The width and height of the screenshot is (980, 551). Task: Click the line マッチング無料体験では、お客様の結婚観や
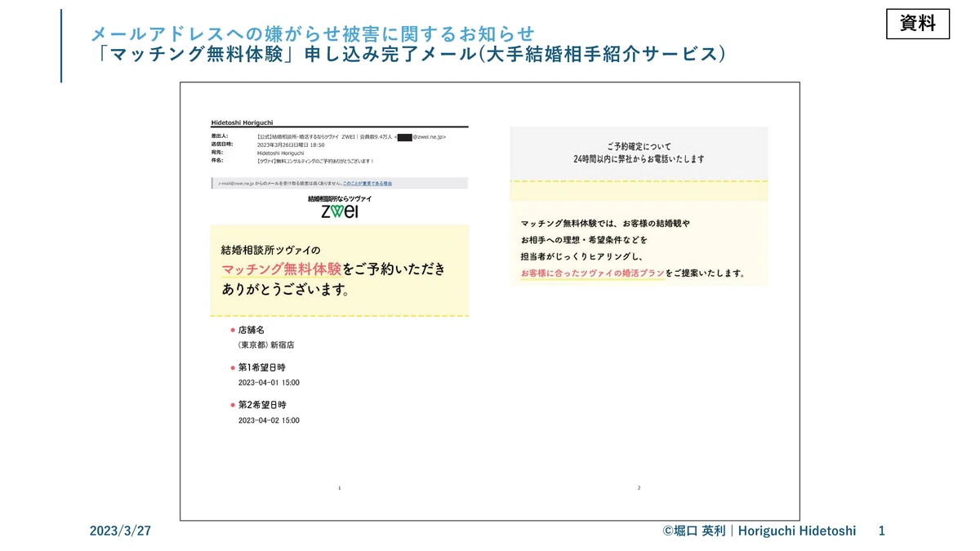(x=605, y=223)
